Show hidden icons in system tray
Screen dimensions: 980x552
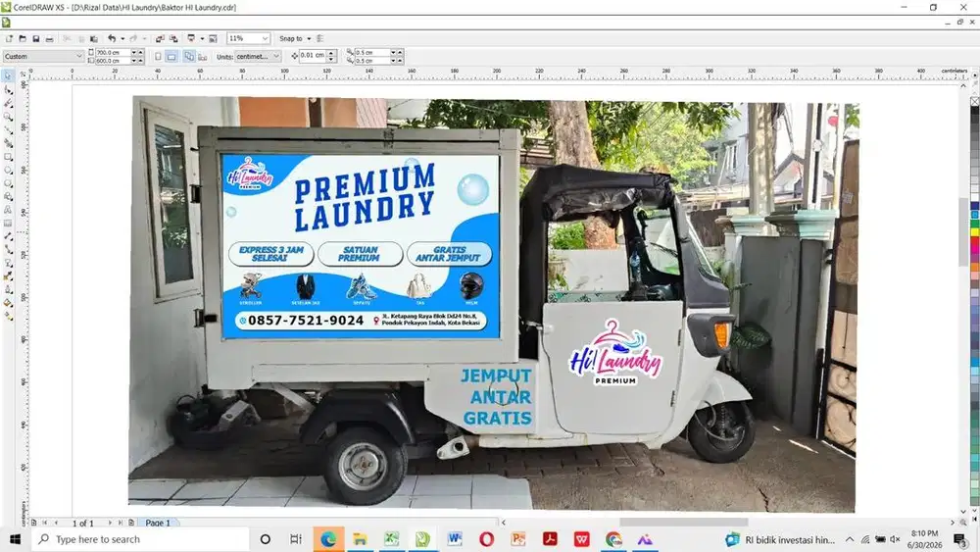pos(850,539)
